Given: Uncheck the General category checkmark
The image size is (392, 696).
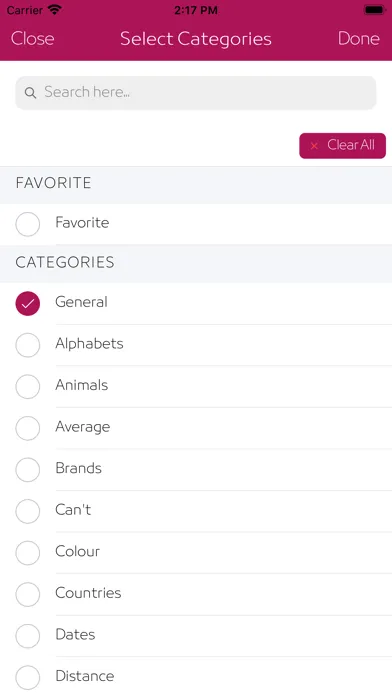Looking at the screenshot, I should 28,303.
